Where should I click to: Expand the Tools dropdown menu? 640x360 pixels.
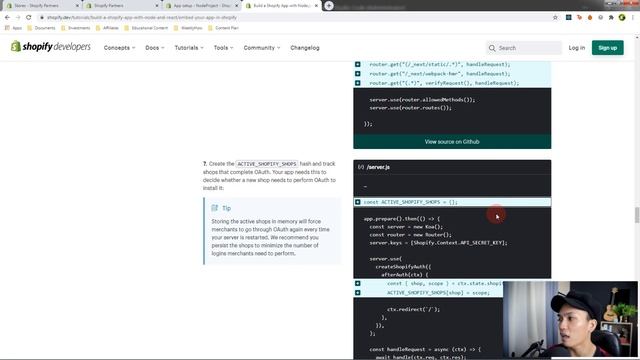[x=224, y=48]
